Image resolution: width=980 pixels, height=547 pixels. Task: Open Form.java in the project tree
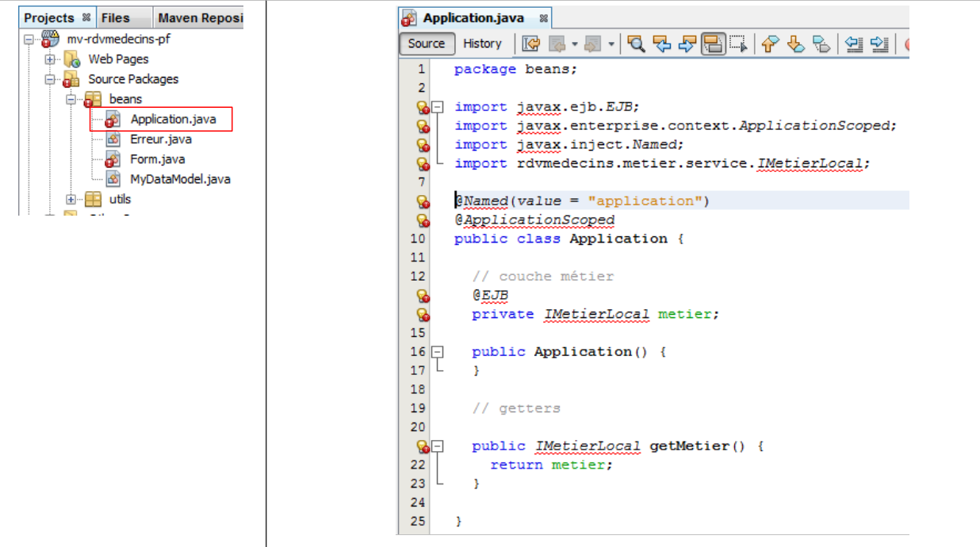point(157,159)
